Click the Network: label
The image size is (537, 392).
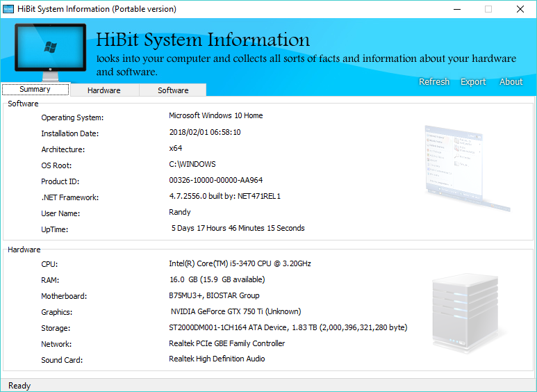[56, 344]
